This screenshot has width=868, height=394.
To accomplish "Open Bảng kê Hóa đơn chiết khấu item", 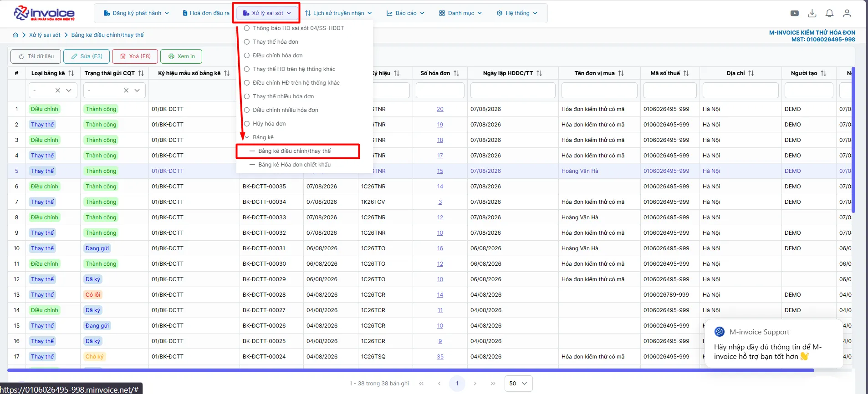I will [x=294, y=165].
